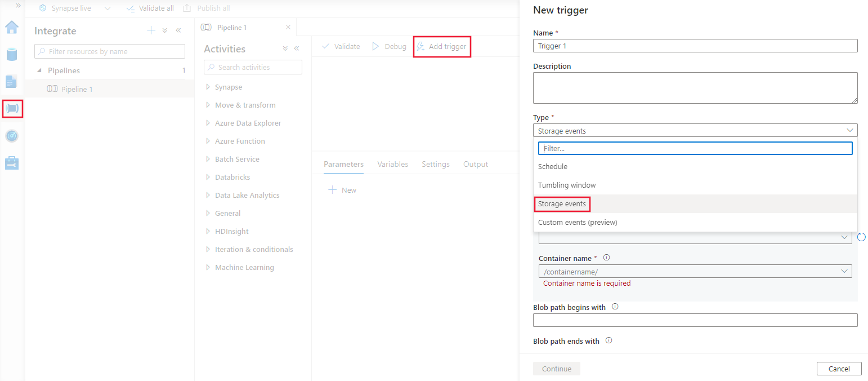Open the Container name dropdown

click(x=695, y=271)
